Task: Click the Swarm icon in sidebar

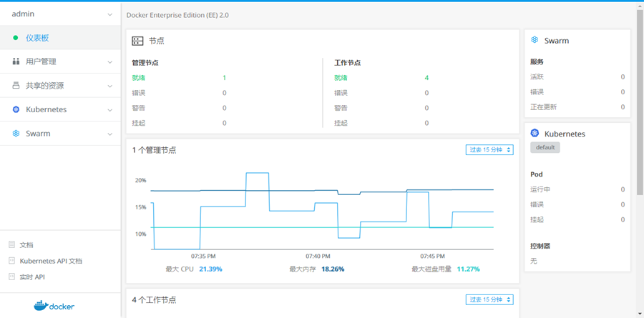Action: [16, 134]
